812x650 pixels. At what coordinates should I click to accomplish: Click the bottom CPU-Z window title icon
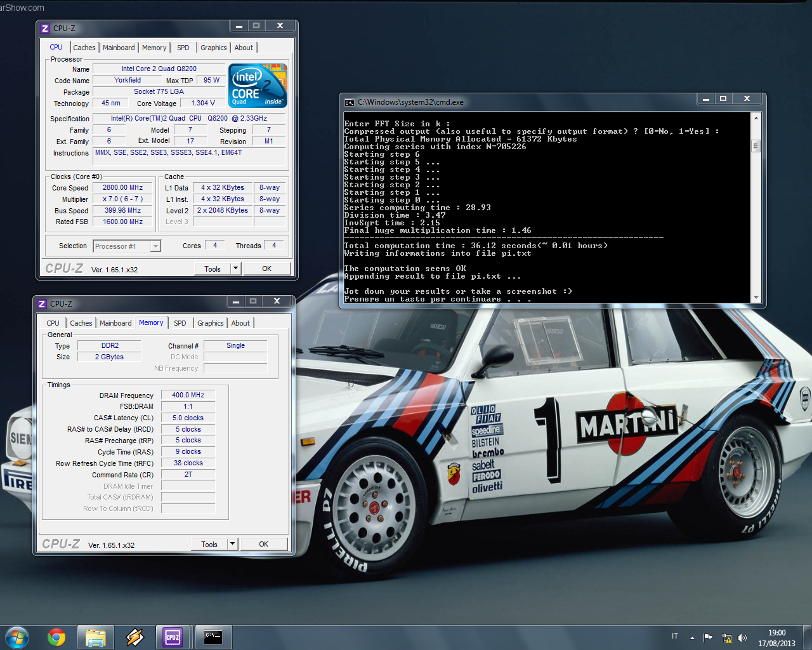(42, 304)
